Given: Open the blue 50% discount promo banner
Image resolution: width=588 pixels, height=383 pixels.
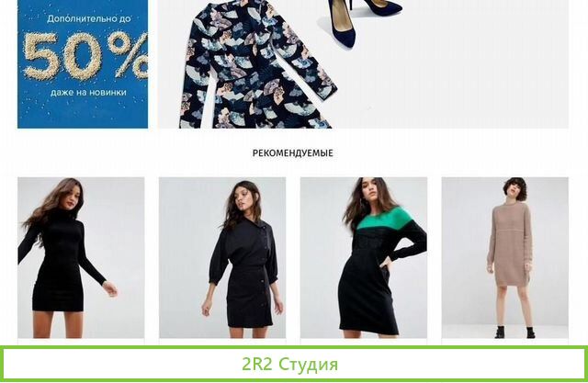Looking at the screenshot, I should pos(83,64).
